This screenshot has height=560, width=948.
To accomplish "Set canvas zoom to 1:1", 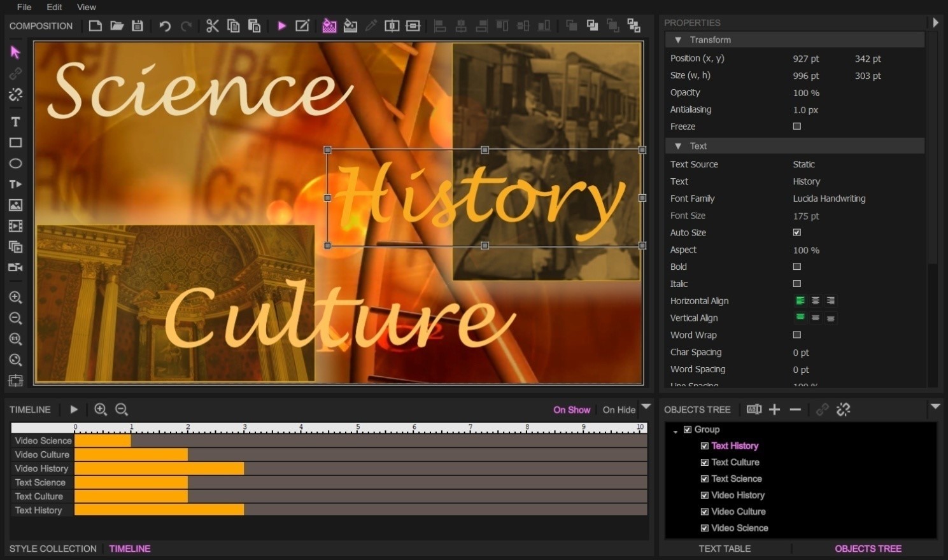I will pyautogui.click(x=15, y=339).
